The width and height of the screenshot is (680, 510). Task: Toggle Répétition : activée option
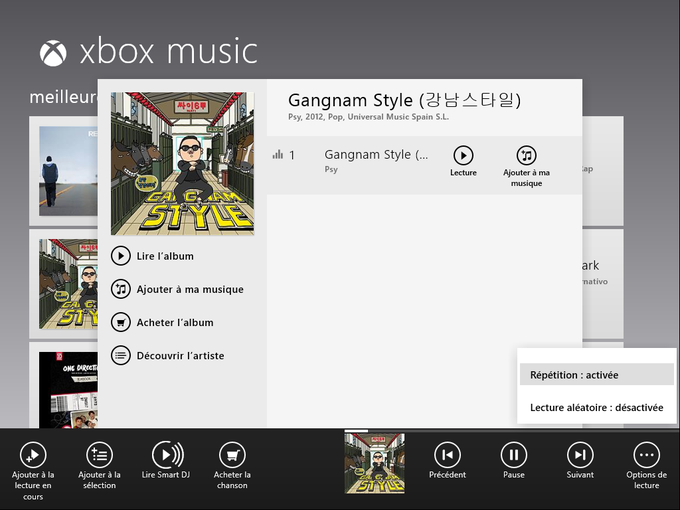coord(597,375)
